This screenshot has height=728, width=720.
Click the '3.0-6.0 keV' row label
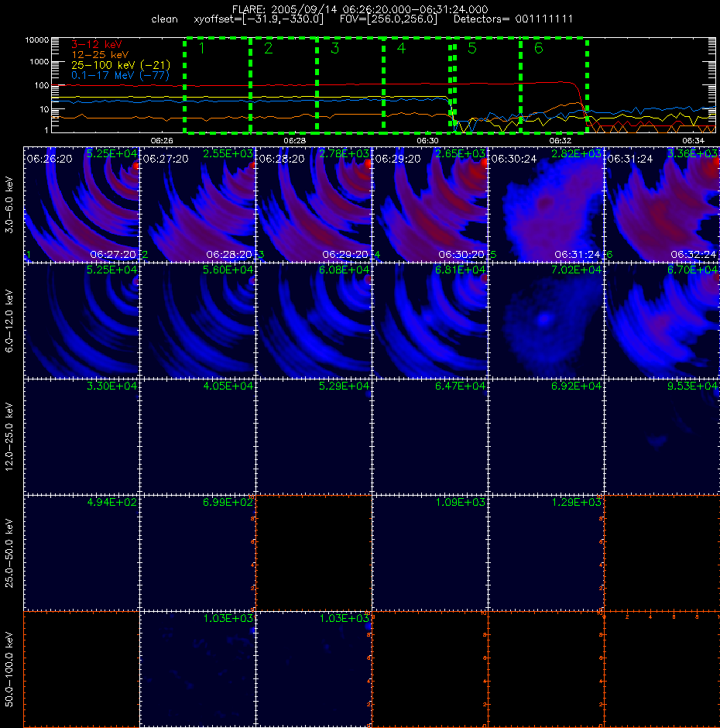(9, 204)
